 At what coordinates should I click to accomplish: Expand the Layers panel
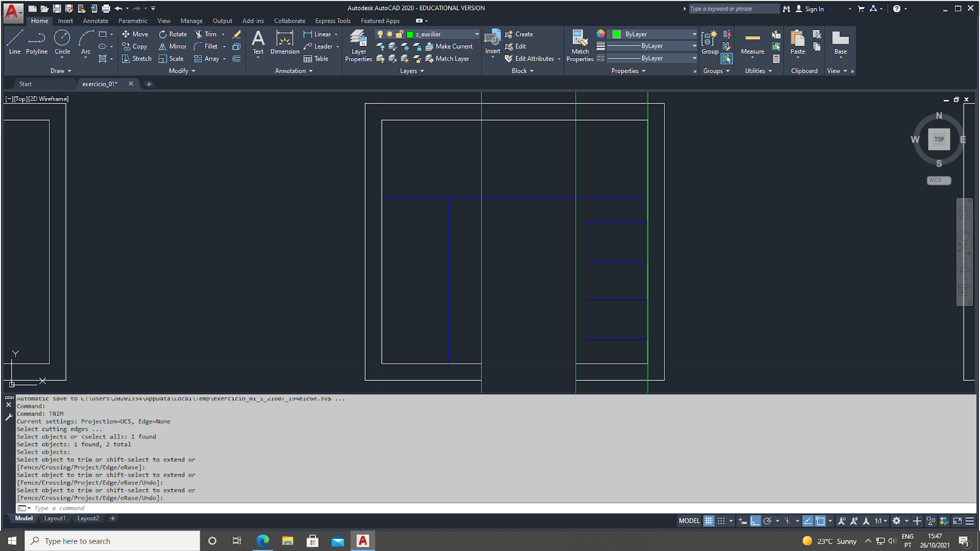pos(412,71)
